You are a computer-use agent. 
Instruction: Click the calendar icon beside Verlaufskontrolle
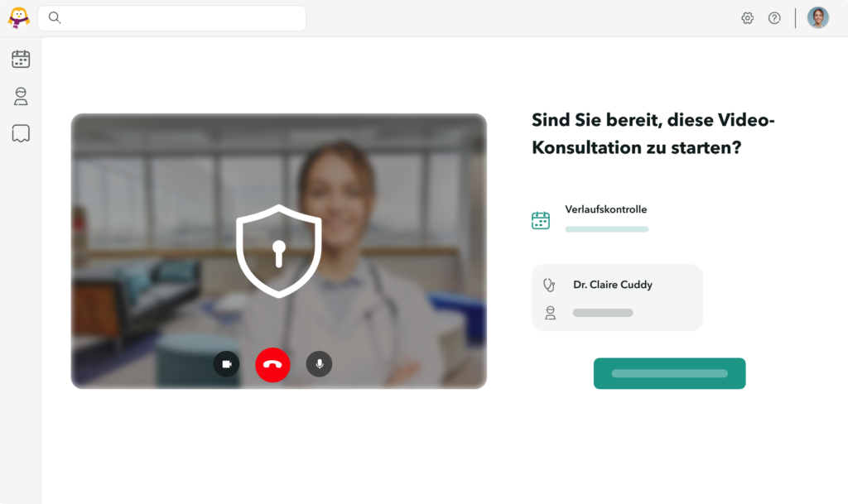point(541,220)
